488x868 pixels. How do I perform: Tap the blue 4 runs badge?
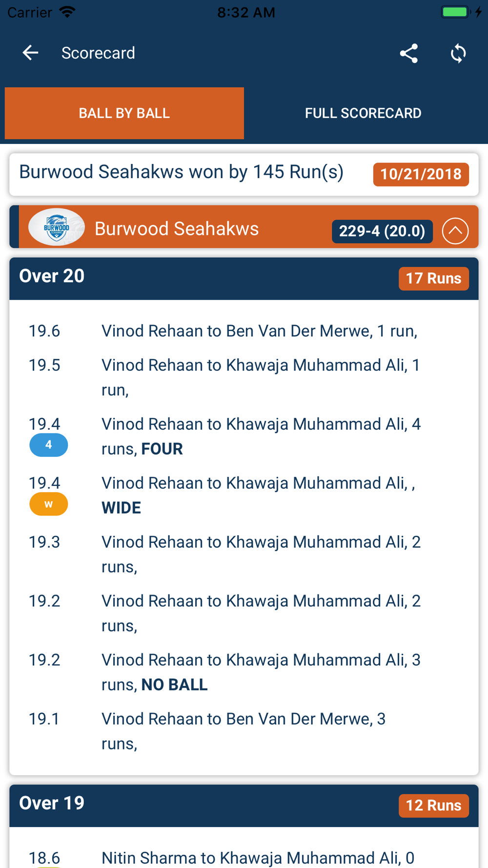48,445
